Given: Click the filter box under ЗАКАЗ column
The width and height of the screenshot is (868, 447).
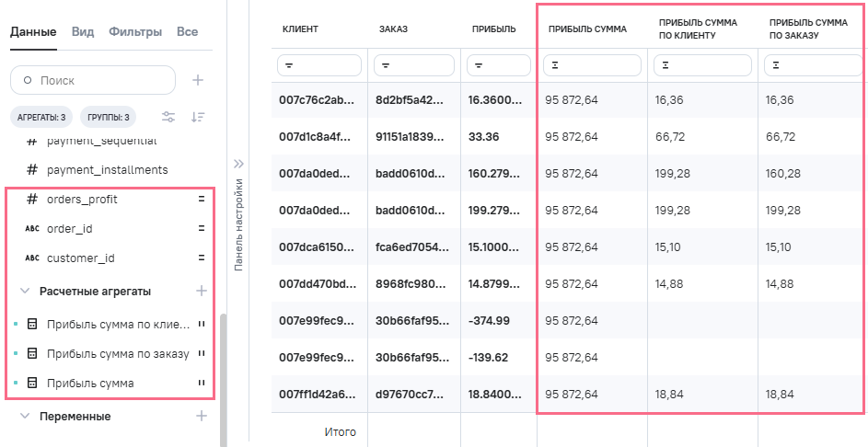Looking at the screenshot, I should tap(414, 65).
